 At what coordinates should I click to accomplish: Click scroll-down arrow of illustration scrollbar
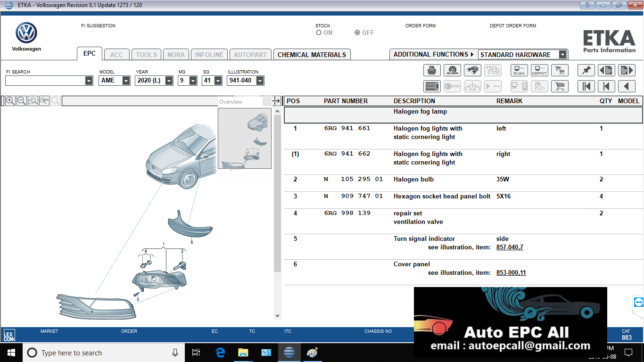pos(277,316)
